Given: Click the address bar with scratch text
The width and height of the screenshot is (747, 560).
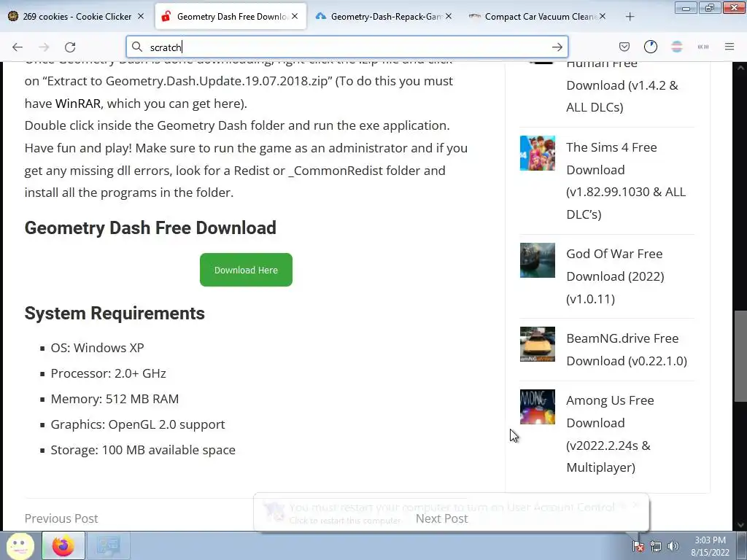Looking at the screenshot, I should [347, 47].
